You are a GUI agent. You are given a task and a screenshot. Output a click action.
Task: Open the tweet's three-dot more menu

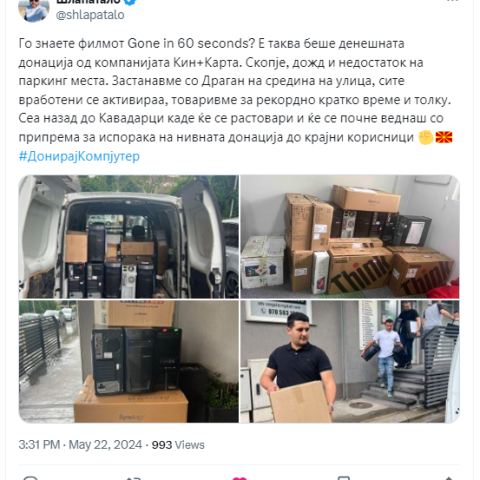click(453, 1)
